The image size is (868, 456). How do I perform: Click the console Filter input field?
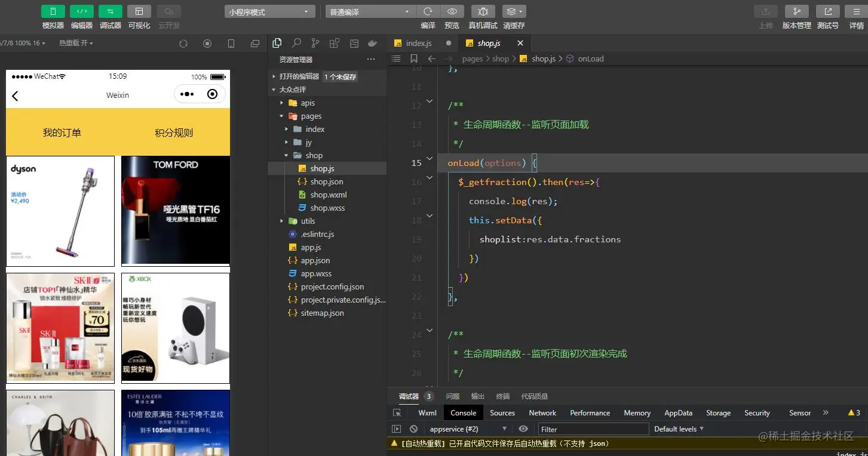click(593, 429)
